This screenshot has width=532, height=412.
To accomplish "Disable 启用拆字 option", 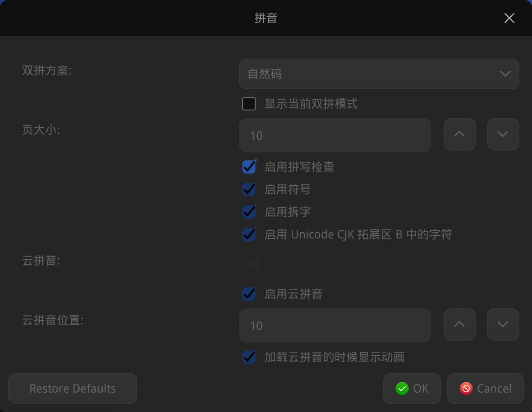I will point(249,212).
